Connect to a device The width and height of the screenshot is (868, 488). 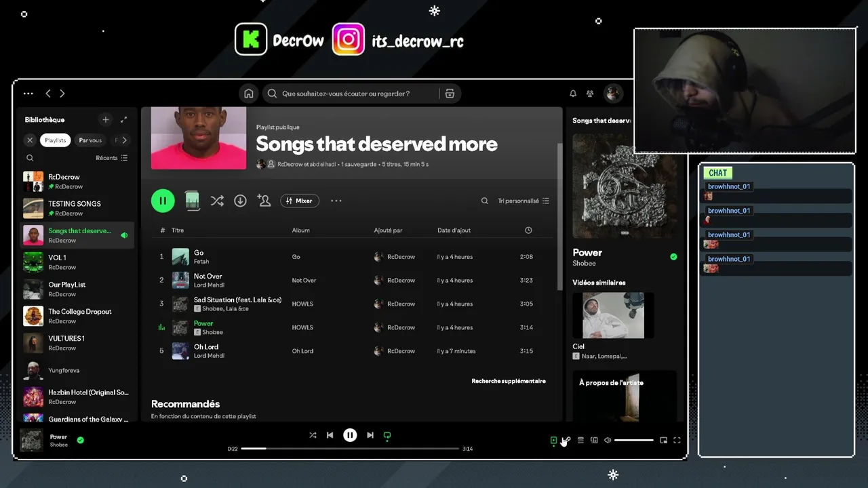tap(594, 440)
